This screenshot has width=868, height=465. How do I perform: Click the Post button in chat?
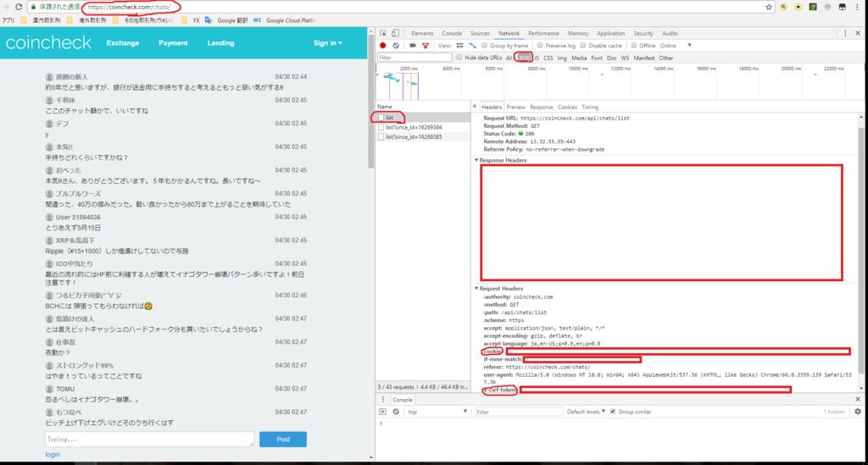pyautogui.click(x=283, y=439)
